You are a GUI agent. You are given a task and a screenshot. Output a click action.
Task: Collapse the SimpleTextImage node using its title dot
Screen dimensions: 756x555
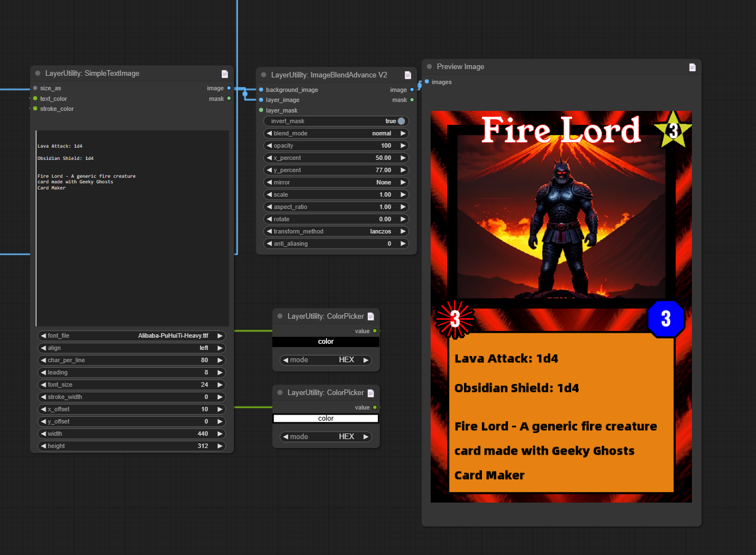[38, 74]
